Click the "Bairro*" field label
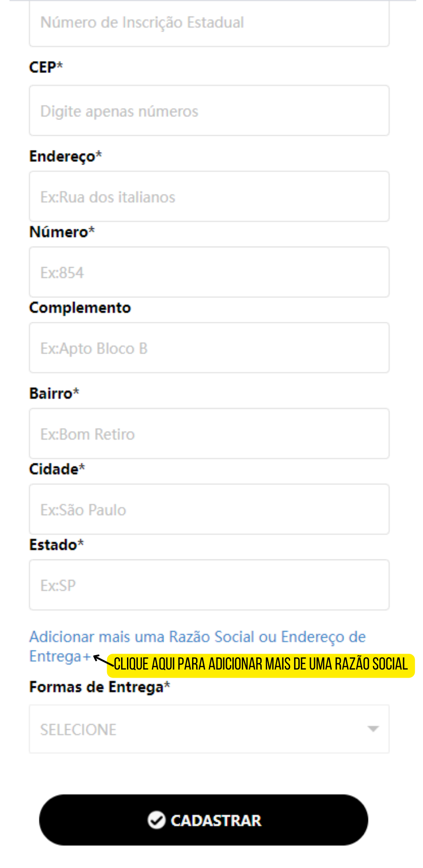The image size is (423, 868). tap(54, 393)
